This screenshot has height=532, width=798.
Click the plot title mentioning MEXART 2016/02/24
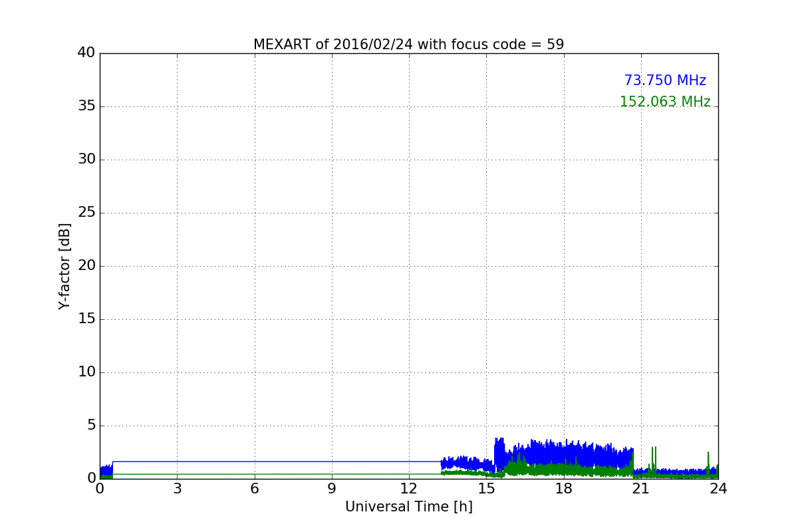[408, 45]
